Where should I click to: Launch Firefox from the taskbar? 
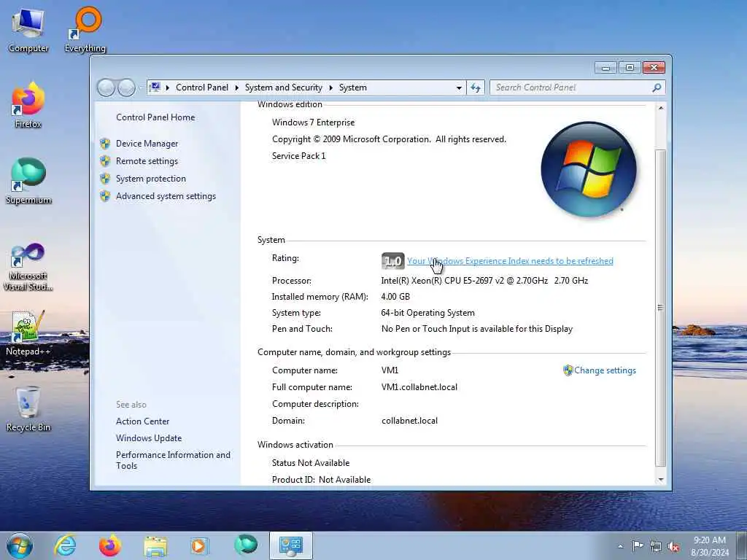110,545
